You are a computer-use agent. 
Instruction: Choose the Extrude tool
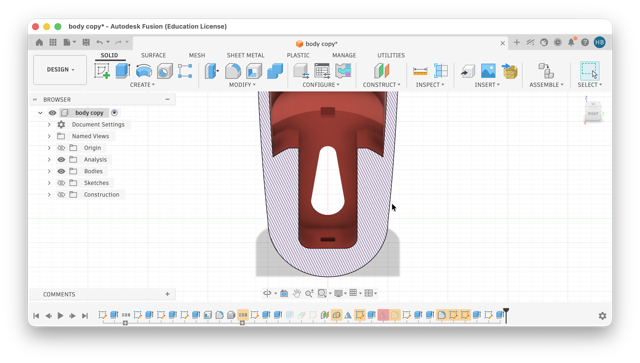pos(122,71)
